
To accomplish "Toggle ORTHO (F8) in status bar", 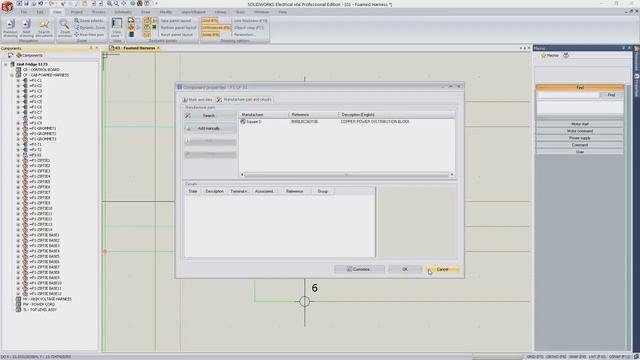I will (x=556, y=357).
